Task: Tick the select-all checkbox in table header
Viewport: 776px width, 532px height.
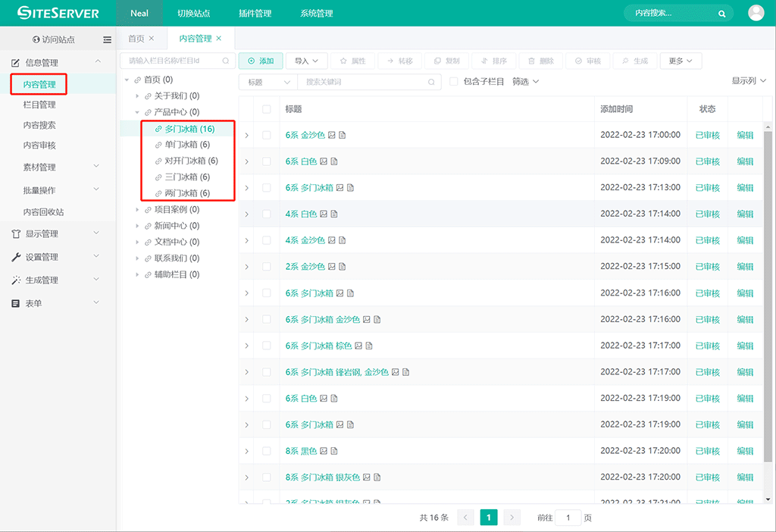Action: [266, 109]
